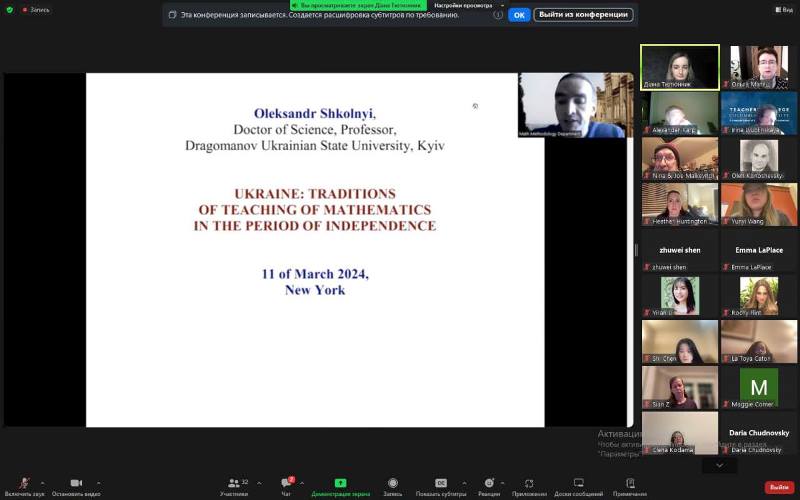
Task: Click muted mic icon on La Toya Caton
Action: [727, 359]
